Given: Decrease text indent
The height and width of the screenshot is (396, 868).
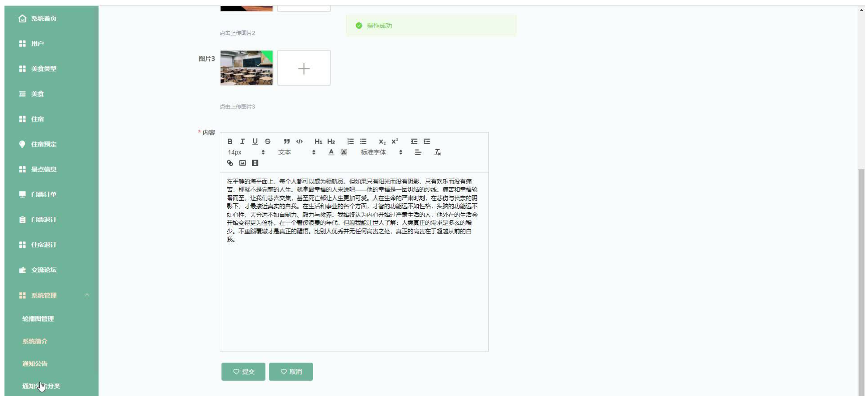Looking at the screenshot, I should pos(414,142).
